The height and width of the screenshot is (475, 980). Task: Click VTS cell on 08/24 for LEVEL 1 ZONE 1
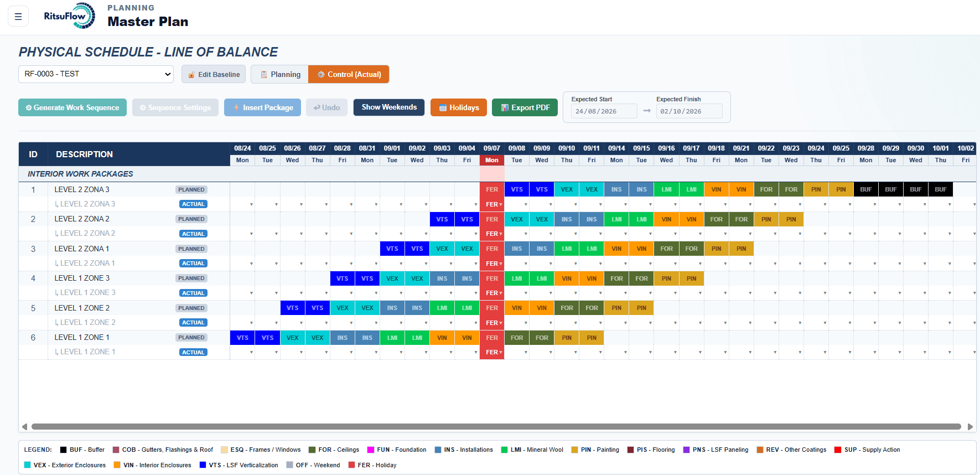pyautogui.click(x=242, y=338)
